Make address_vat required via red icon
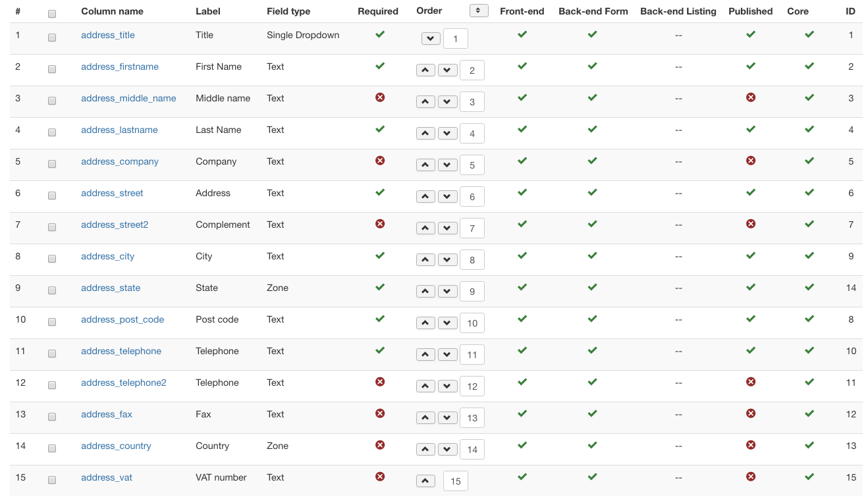The width and height of the screenshot is (868, 501). 380,477
